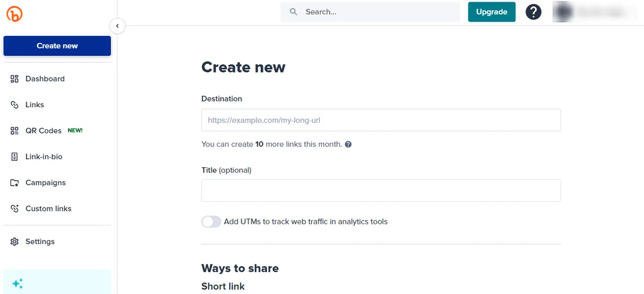Click the Dashboard grid icon
This screenshot has width=644, height=294.
(x=14, y=79)
